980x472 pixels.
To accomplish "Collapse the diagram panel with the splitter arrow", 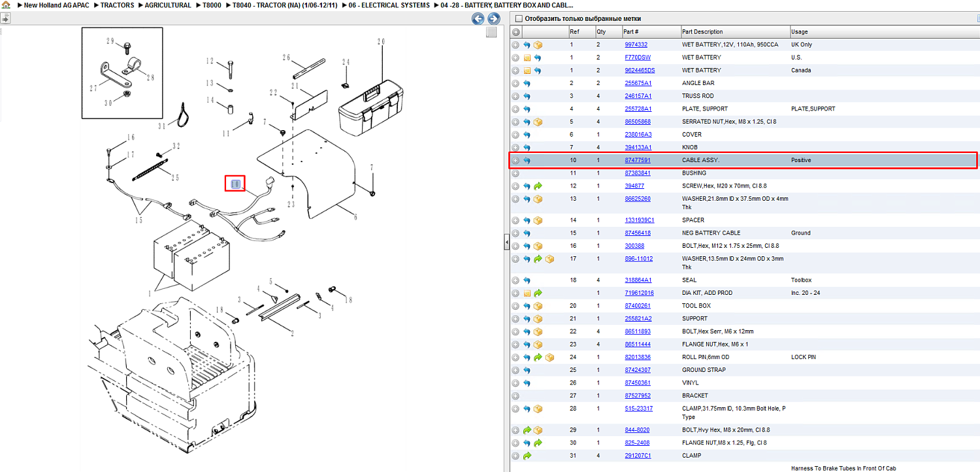I will pos(506,243).
